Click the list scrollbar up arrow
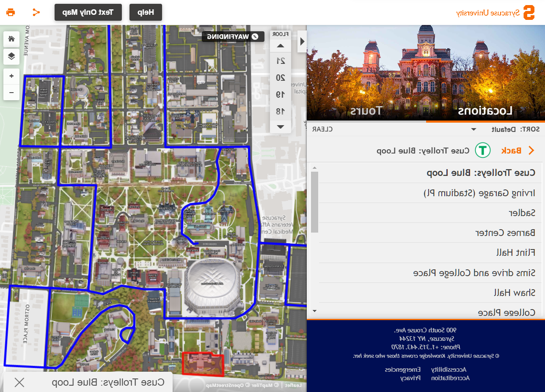The height and width of the screenshot is (392, 545). 314,168
